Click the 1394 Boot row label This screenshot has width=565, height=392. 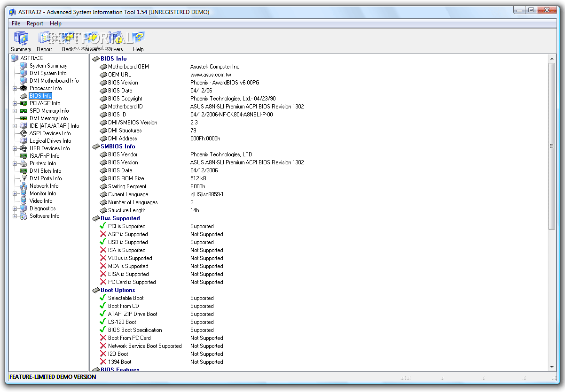120,362
